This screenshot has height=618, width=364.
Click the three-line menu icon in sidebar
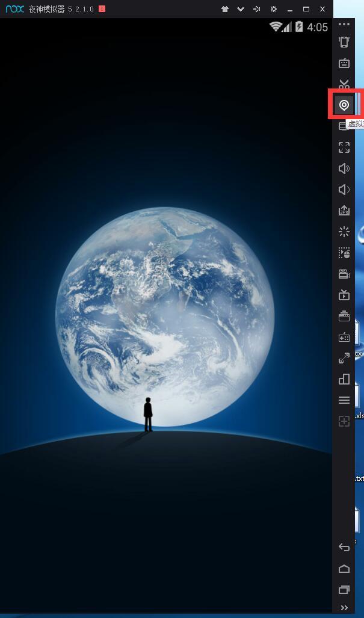[x=344, y=400]
